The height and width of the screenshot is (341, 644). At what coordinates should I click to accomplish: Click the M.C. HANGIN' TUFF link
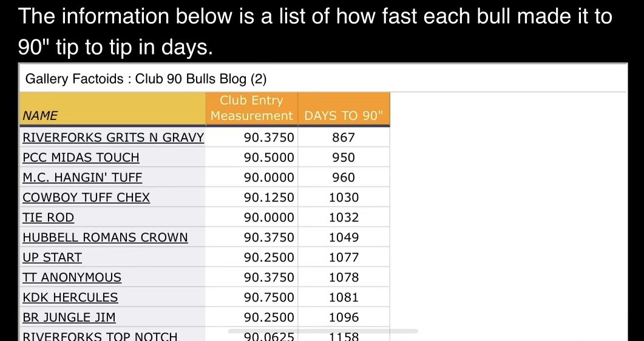pos(82,177)
